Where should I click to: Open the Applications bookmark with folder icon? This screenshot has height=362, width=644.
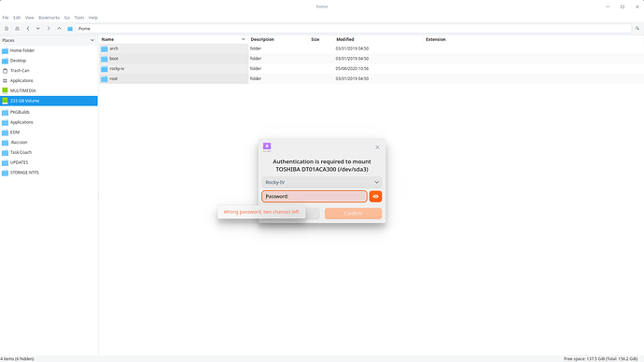[x=21, y=122]
